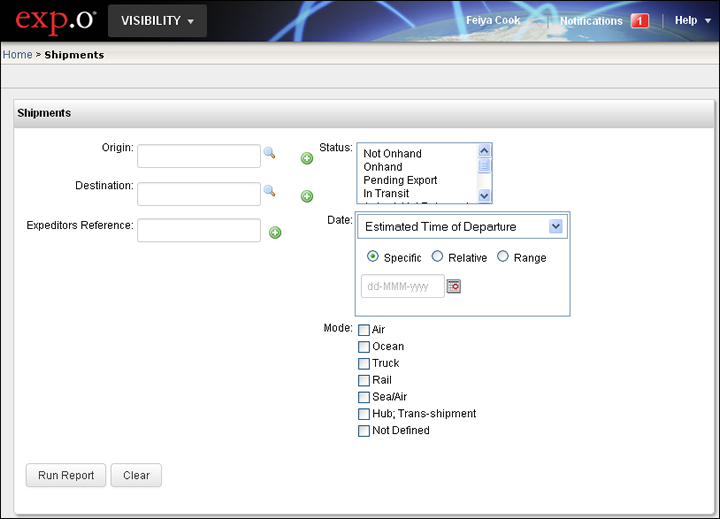Viewport: 720px width, 519px height.
Task: Expand the Estimated Time of Departure dropdown
Action: pyautogui.click(x=556, y=227)
